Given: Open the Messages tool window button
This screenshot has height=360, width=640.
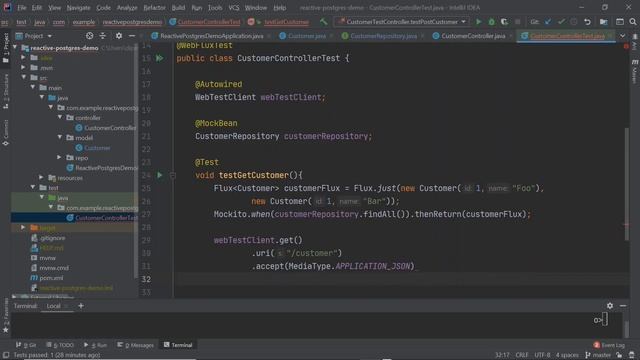Looking at the screenshot, I should (x=136, y=345).
